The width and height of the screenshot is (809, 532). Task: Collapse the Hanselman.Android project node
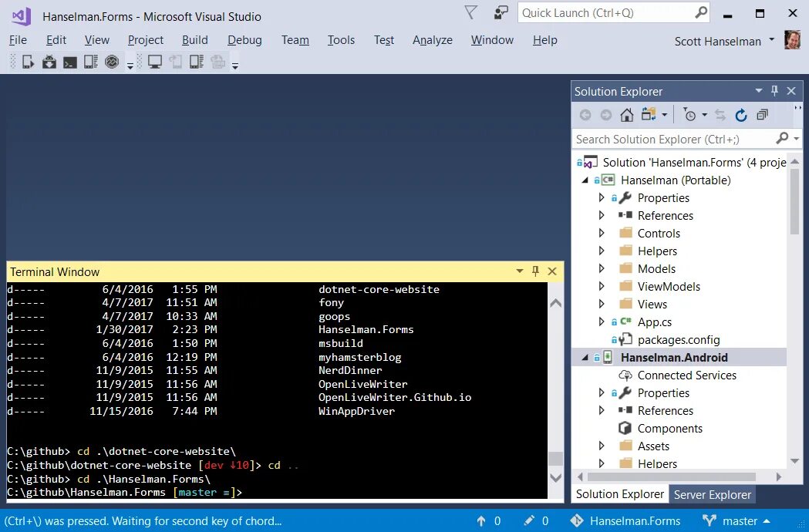(x=585, y=358)
